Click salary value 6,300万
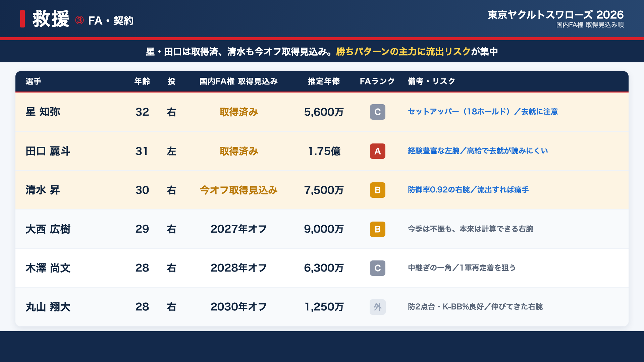The height and width of the screenshot is (362, 644). (x=324, y=268)
